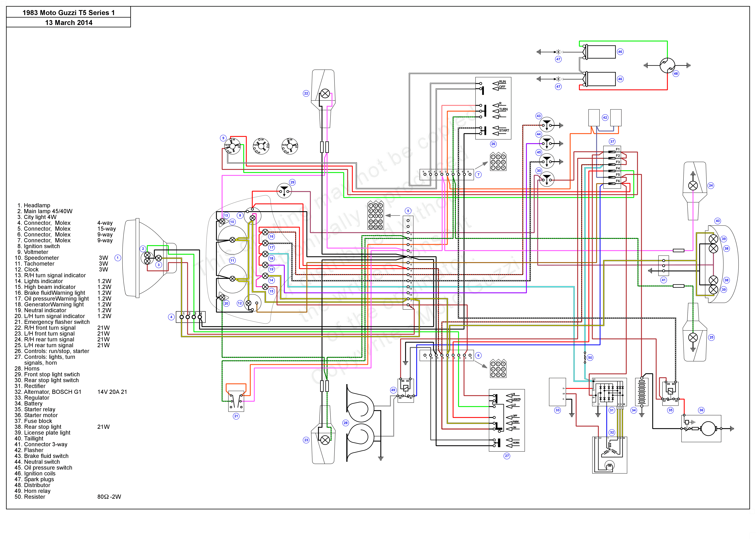
Task: Click callout number 6 beside the lower 9-way connector
Action: click(478, 355)
